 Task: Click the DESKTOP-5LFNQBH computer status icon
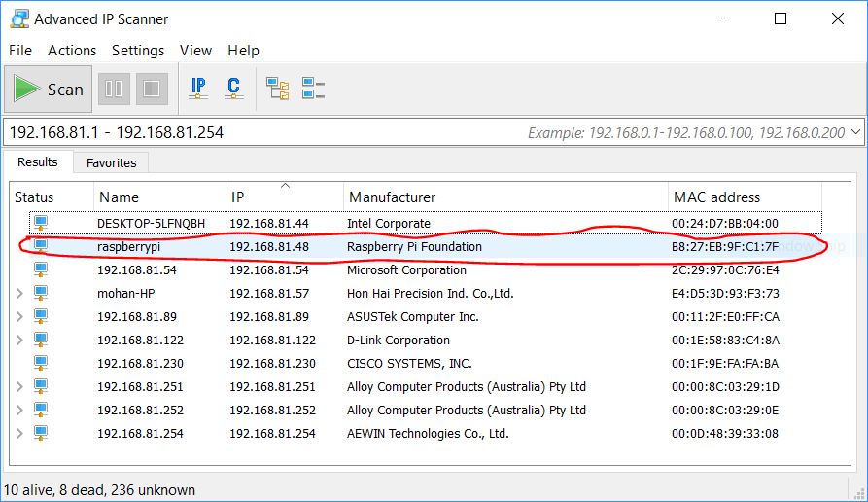pyautogui.click(x=41, y=223)
